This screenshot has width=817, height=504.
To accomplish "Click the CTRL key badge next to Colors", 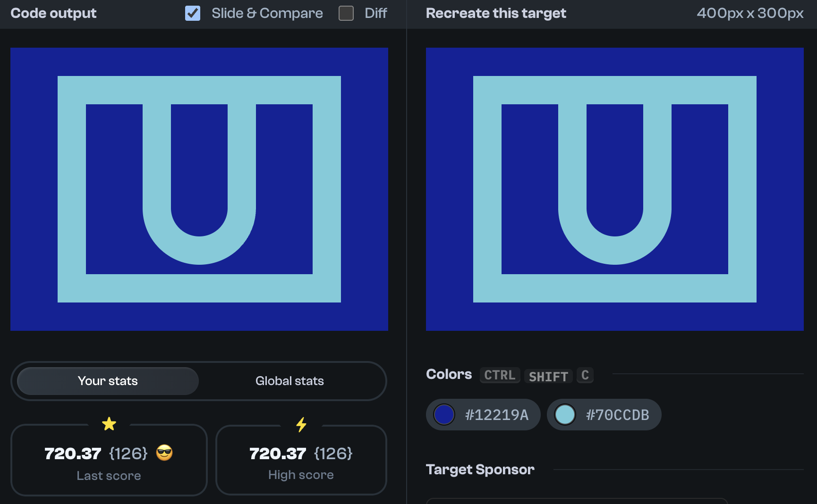I will (500, 375).
